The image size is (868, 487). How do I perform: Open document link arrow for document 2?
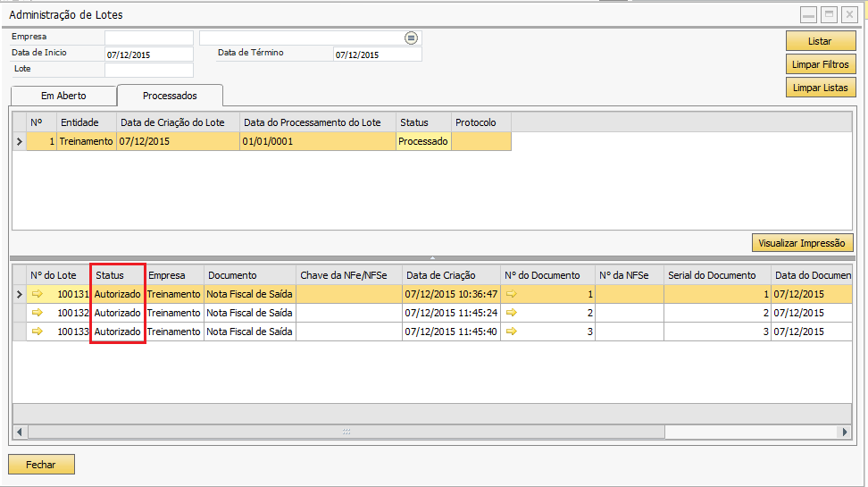512,313
